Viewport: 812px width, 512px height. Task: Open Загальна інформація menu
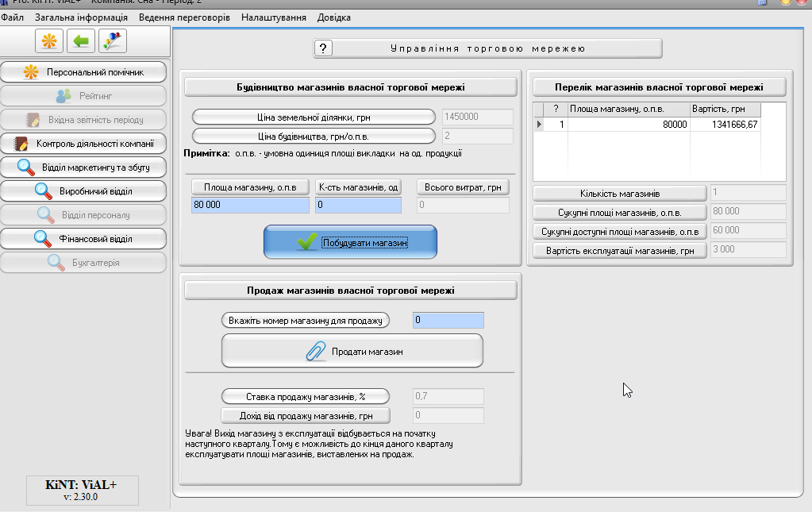[81, 17]
